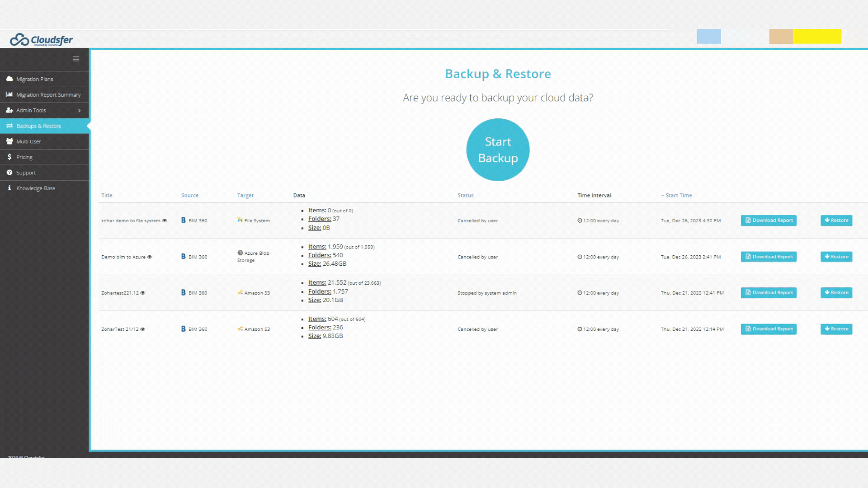This screenshot has height=488, width=868.
Task: Click clock icon in zohar demo row
Action: coord(580,221)
